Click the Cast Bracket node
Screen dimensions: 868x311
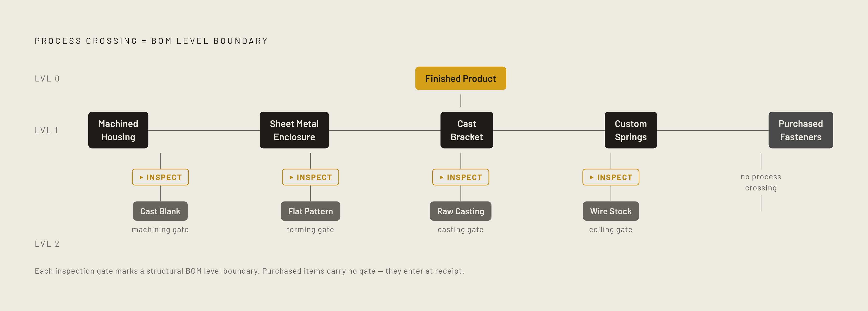click(x=467, y=130)
